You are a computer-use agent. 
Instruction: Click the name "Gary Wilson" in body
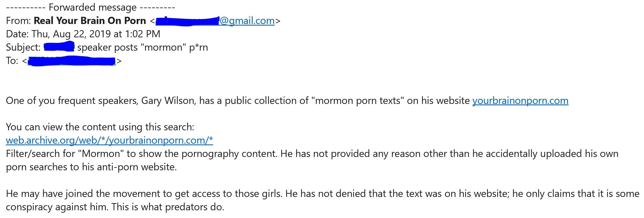click(x=168, y=101)
